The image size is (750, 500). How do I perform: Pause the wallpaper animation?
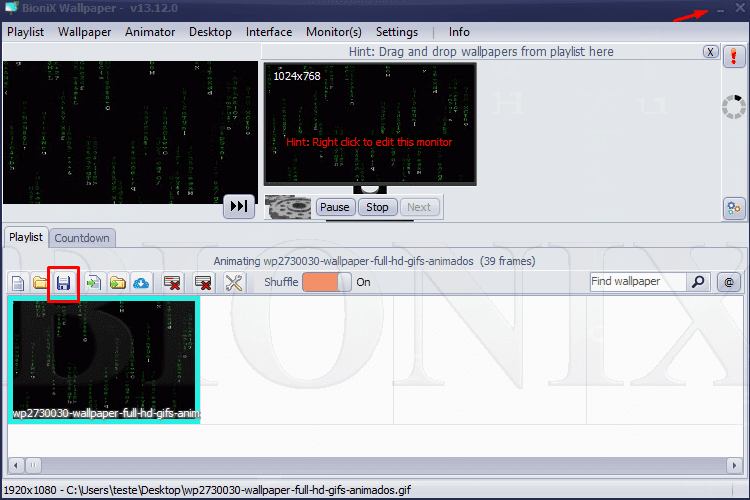coord(335,207)
